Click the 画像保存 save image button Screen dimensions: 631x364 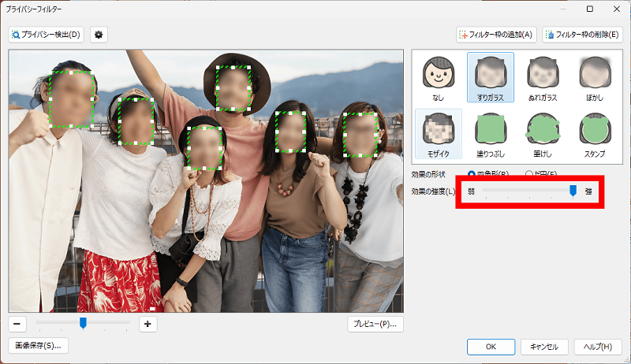point(37,346)
